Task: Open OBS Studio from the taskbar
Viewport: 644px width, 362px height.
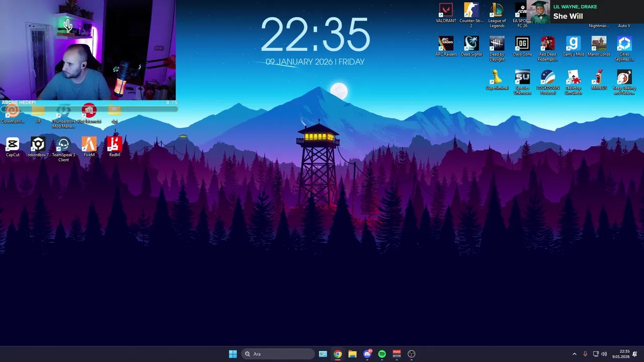Action: pos(412,354)
